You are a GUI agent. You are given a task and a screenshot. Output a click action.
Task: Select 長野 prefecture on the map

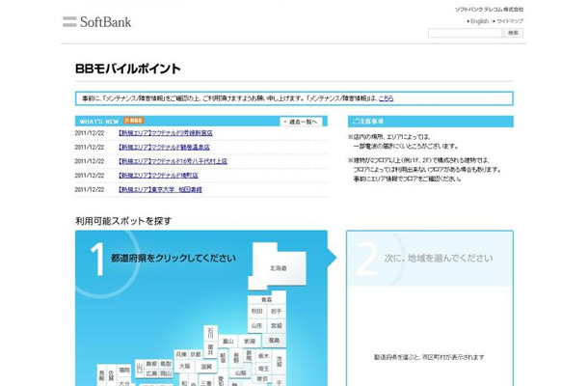[x=236, y=357]
